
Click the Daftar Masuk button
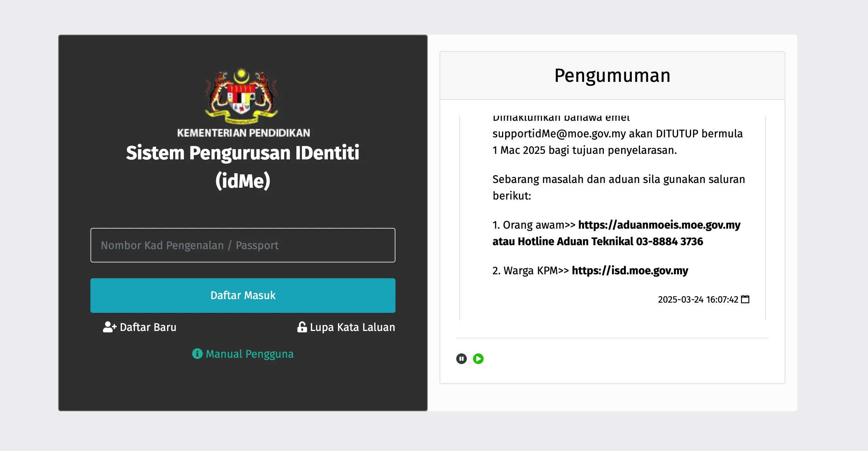[243, 295]
